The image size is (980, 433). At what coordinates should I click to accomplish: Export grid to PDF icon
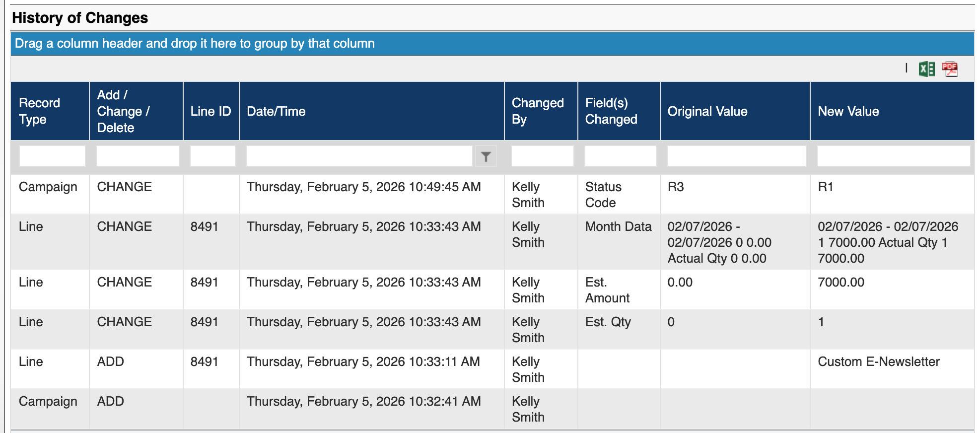coord(950,69)
